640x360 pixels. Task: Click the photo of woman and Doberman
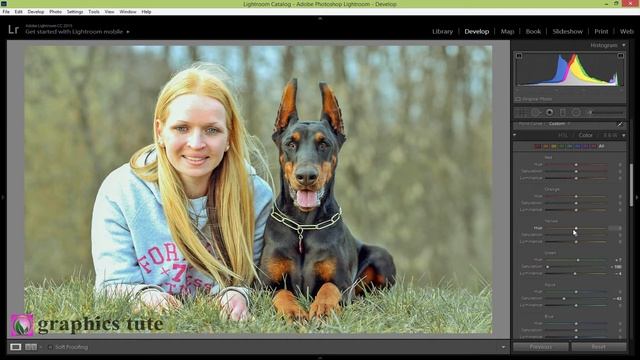(258, 190)
